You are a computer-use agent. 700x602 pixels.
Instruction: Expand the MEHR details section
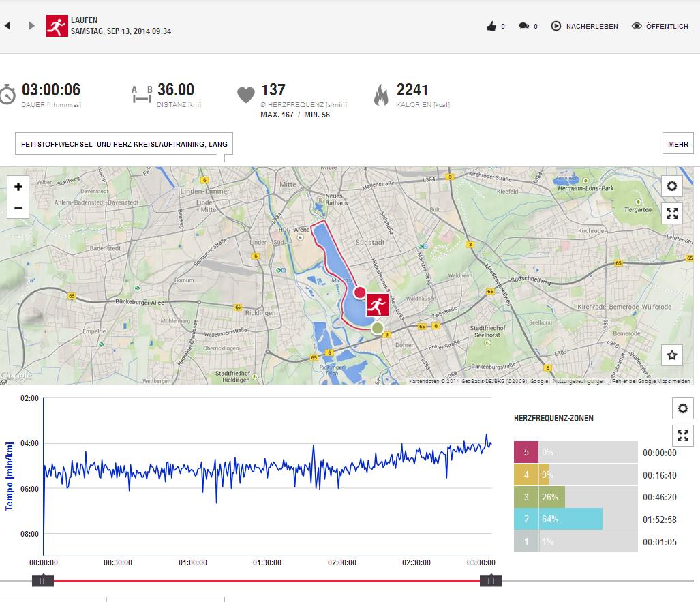tap(678, 144)
